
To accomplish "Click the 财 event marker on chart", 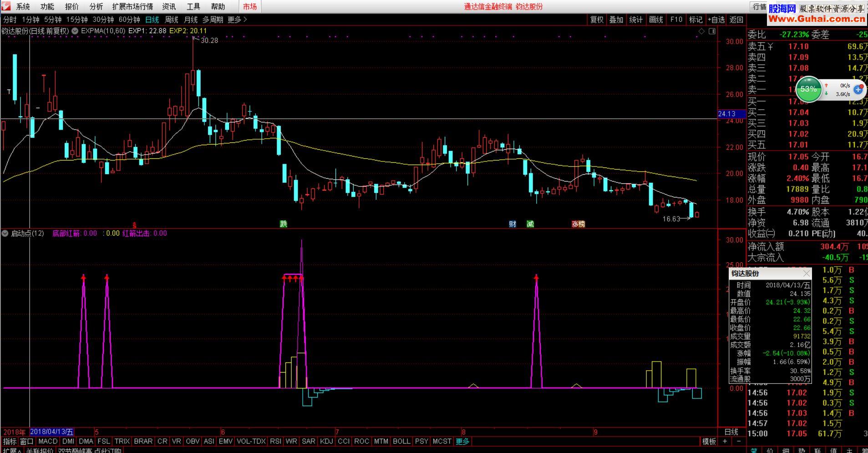I will tap(513, 224).
